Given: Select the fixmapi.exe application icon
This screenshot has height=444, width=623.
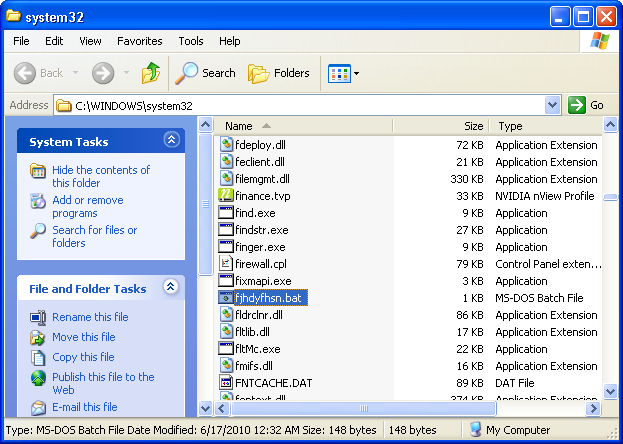Looking at the screenshot, I should pyautogui.click(x=226, y=281).
